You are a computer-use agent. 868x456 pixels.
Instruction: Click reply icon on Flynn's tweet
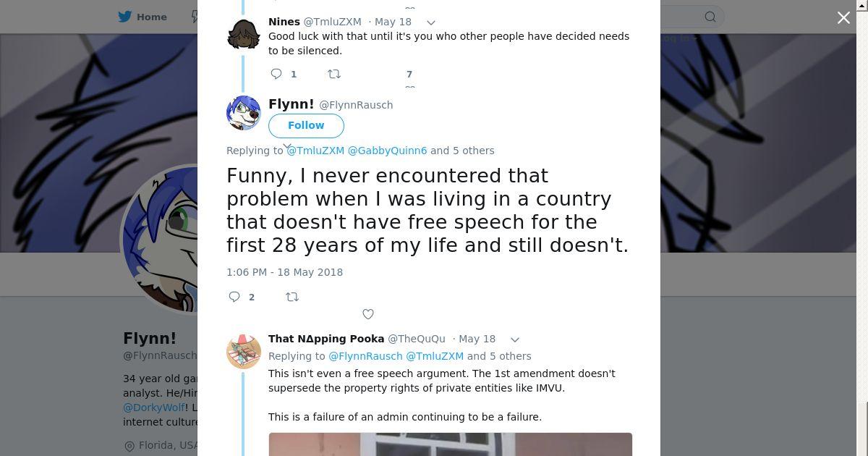(x=234, y=297)
